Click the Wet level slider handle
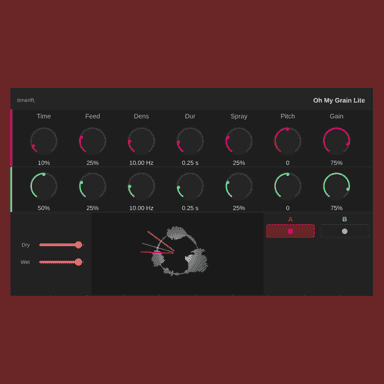384x384 pixels. point(78,262)
